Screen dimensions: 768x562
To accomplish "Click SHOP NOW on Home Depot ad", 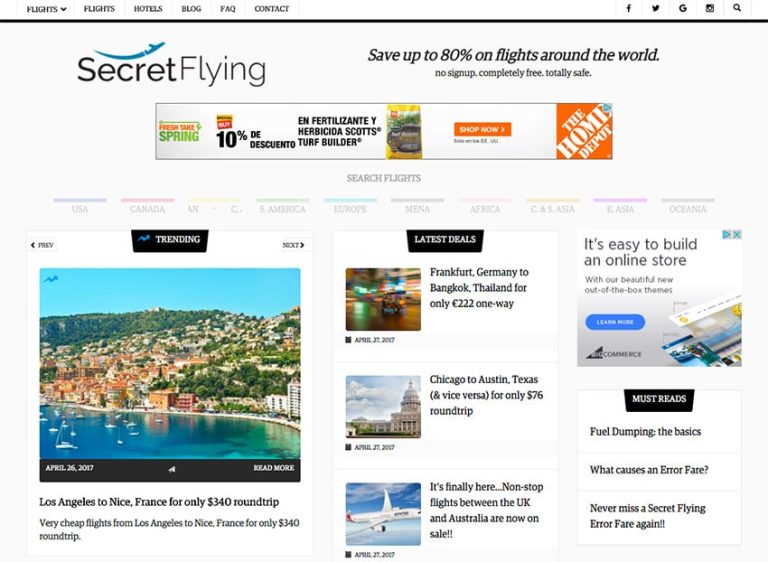I will pos(482,129).
